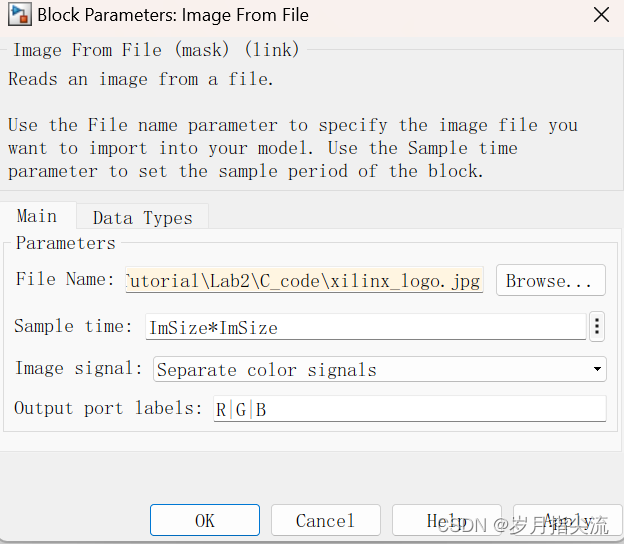Switch to the Data Types tab
The height and width of the screenshot is (544, 624).
(142, 218)
